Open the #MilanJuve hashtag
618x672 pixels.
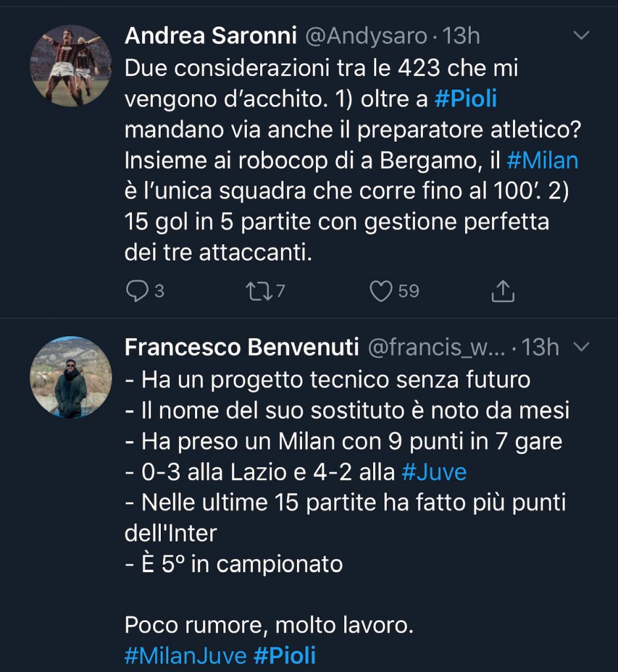tap(185, 656)
